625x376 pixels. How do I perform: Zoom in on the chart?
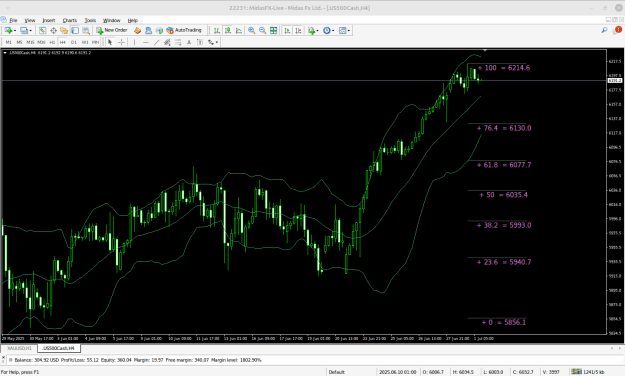[252, 30]
